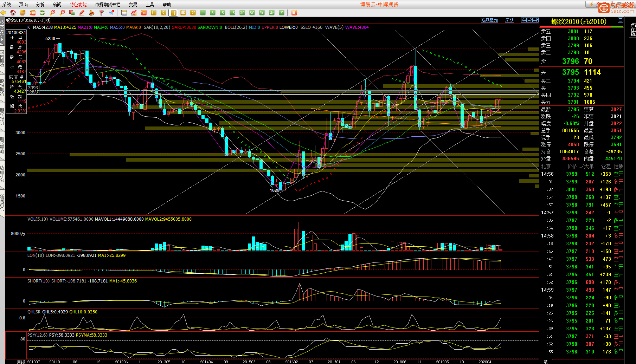636x364 pixels.
Task: Select the red pencil drawing tool
Action: click(82, 13)
